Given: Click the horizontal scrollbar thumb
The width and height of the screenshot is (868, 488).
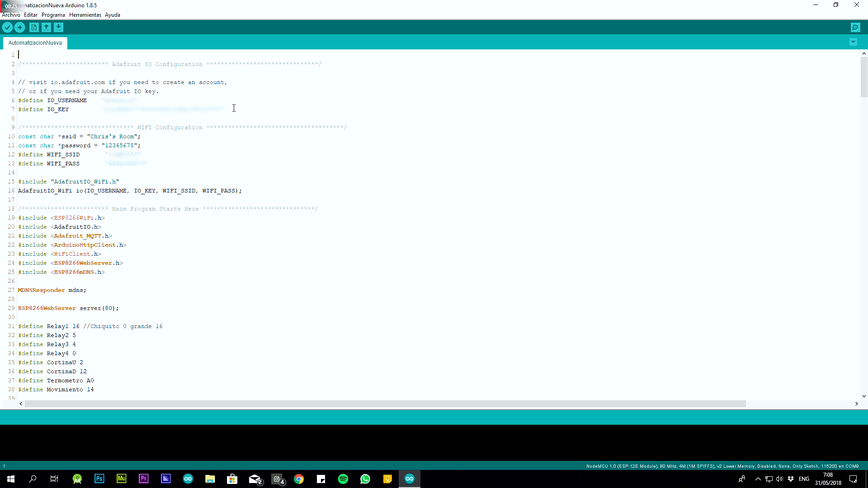Looking at the screenshot, I should coord(385,404).
